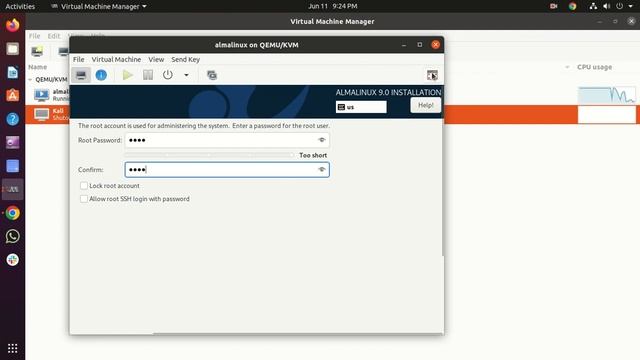Select the almalinux VM row icon
Screen dimensions: 640x360
pos(41,95)
